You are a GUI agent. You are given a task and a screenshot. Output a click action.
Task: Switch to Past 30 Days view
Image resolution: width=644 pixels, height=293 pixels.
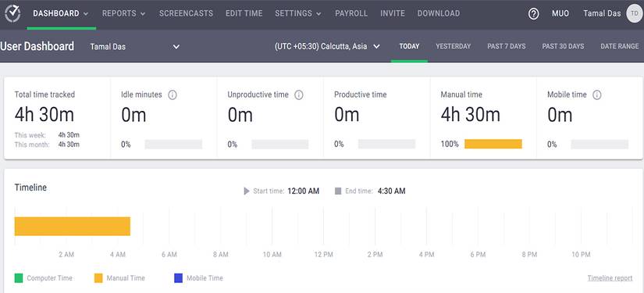point(563,46)
